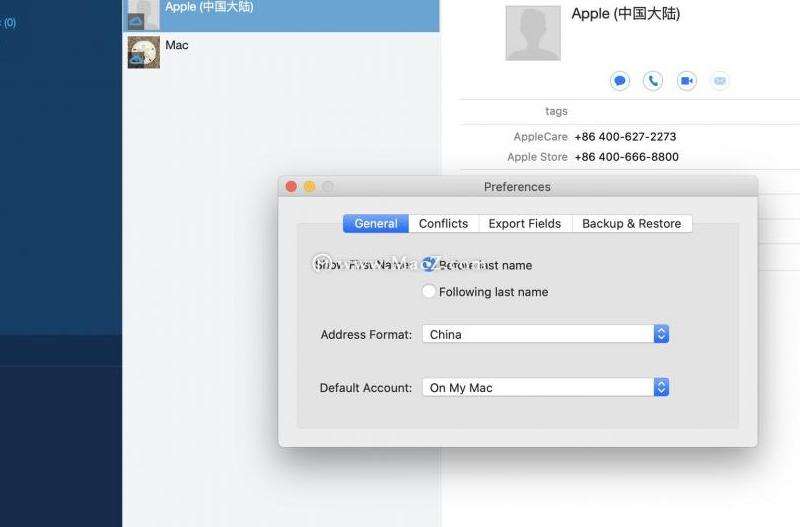Start video call with Apple contact
The width and height of the screenshot is (800, 527).
687,81
